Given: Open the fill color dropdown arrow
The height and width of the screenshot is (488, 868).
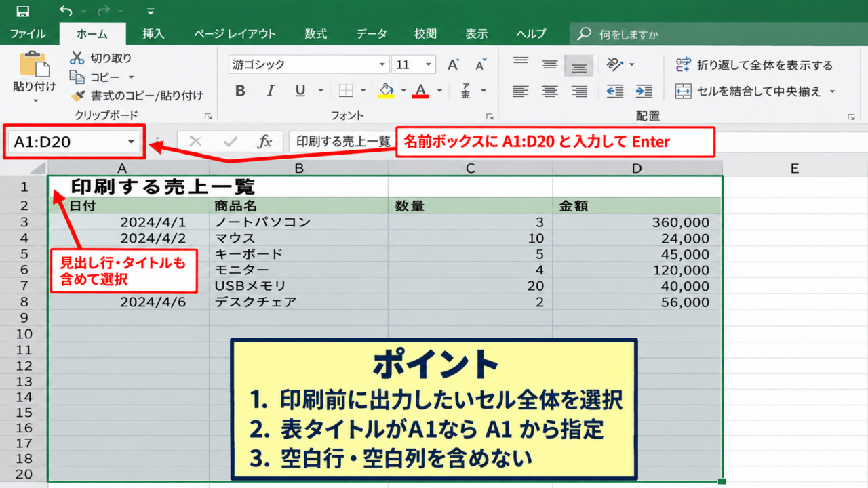Looking at the screenshot, I should tap(403, 91).
